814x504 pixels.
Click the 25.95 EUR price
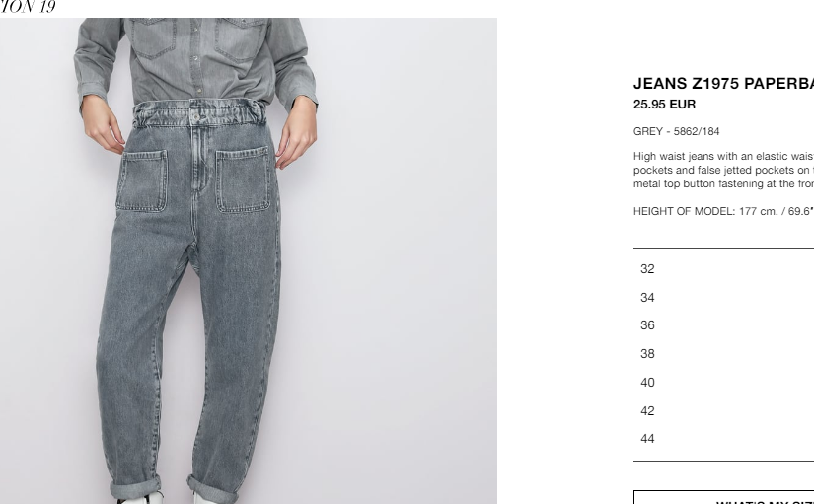664,105
